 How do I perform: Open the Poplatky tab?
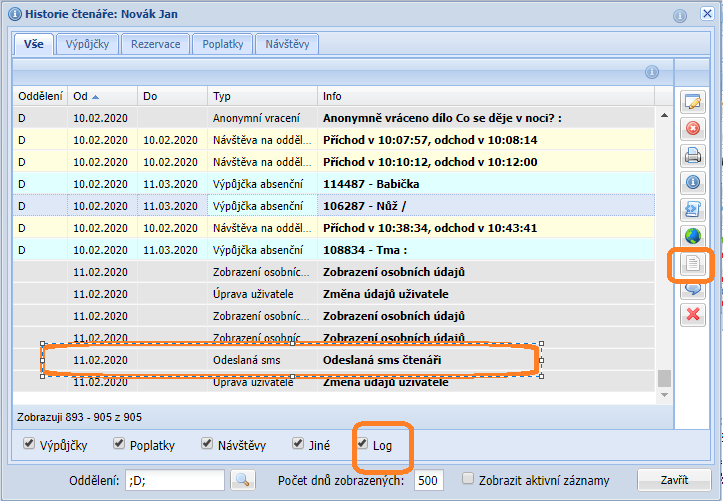tap(222, 44)
